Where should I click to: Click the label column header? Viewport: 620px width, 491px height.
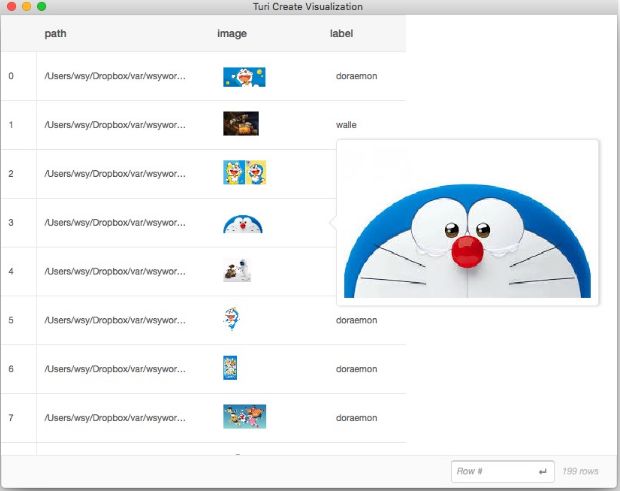(x=341, y=34)
